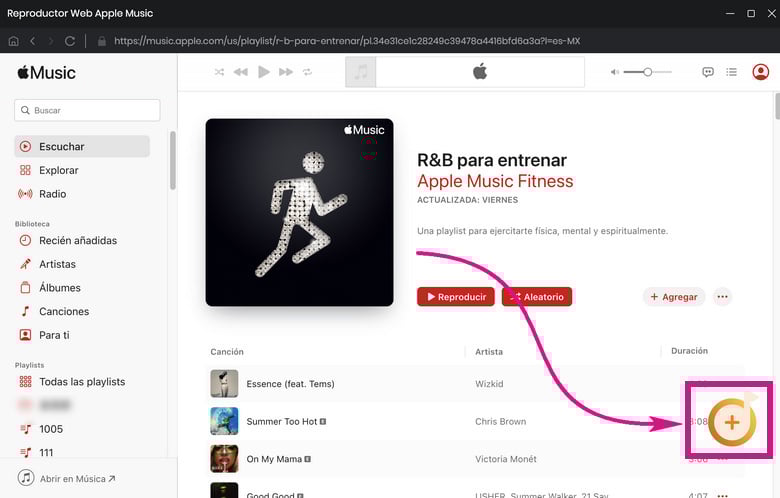
Task: Open Escuchar in the sidebar
Action: 82,146
